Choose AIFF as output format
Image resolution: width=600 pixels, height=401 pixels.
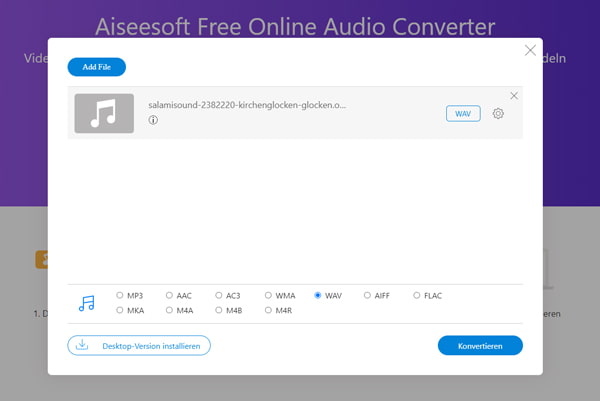[x=367, y=296]
